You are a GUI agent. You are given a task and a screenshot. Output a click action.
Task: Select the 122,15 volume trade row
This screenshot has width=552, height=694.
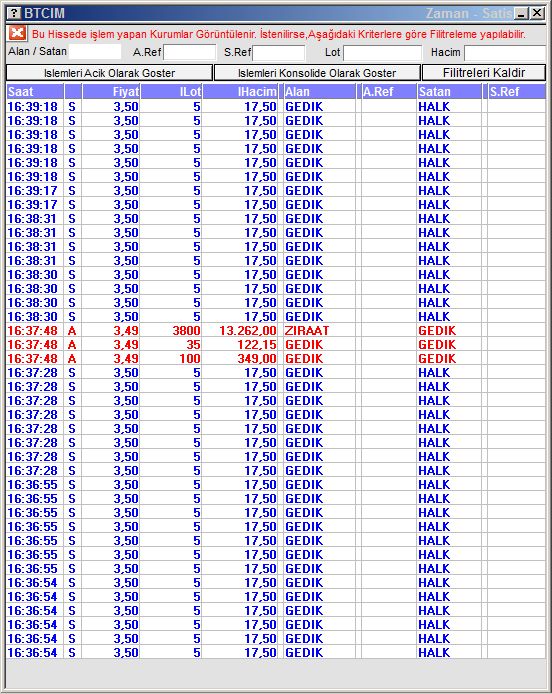[x=276, y=345]
